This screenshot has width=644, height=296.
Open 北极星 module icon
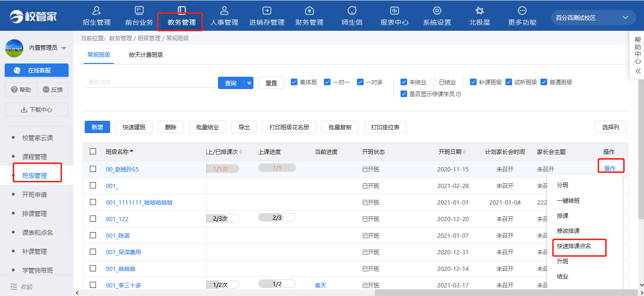pyautogui.click(x=479, y=10)
